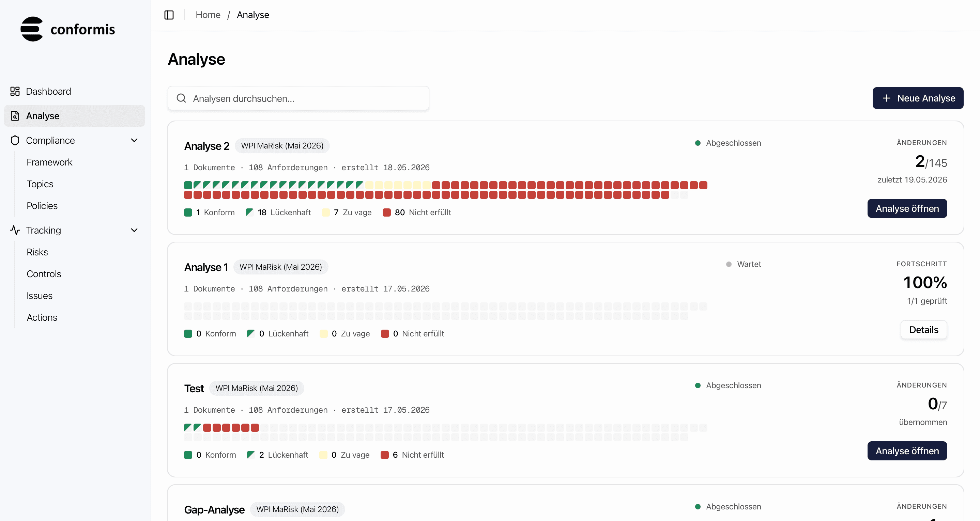The image size is (980, 521).
Task: Click the search magnifier icon
Action: coord(182,98)
